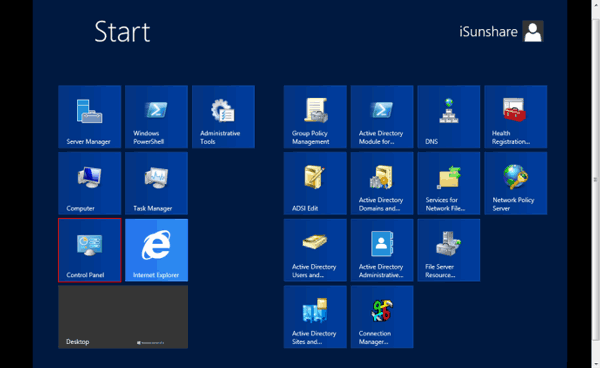Open Active Directory Sites and Services tile
Viewport: 600px width, 368px height.
coord(315,317)
